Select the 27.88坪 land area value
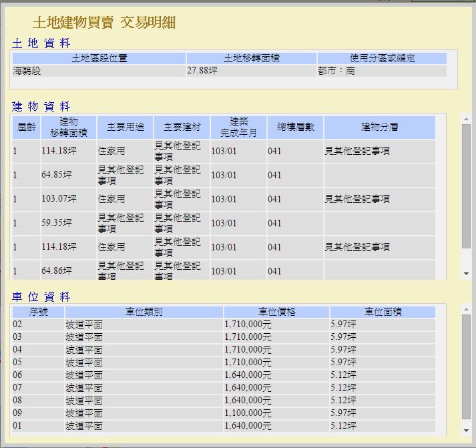Screen dimensions: 476x448 (x=252, y=71)
